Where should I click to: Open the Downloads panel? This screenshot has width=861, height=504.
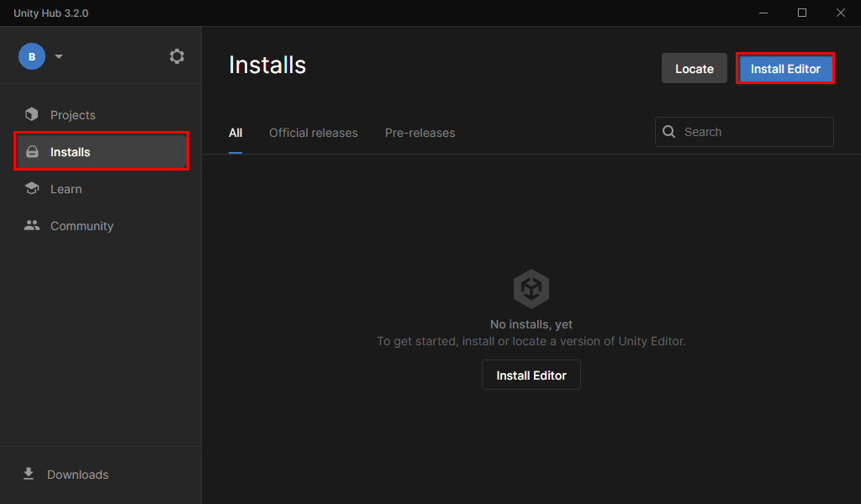[77, 475]
